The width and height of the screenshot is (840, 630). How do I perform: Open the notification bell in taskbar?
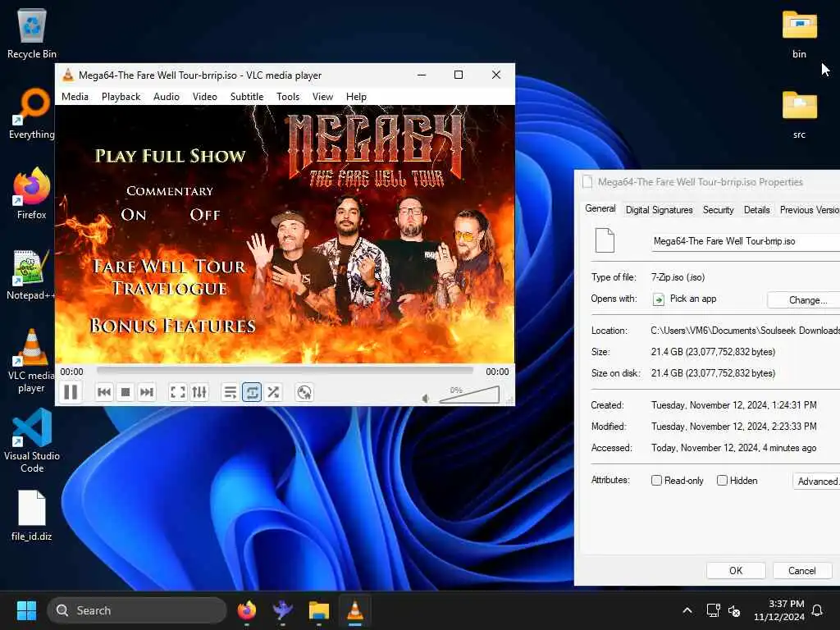[x=818, y=610]
